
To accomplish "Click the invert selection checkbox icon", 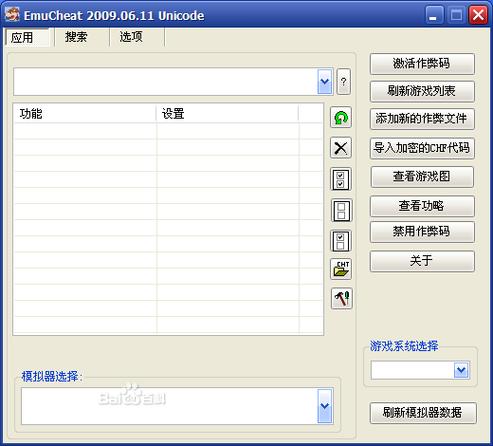I will 341,241.
